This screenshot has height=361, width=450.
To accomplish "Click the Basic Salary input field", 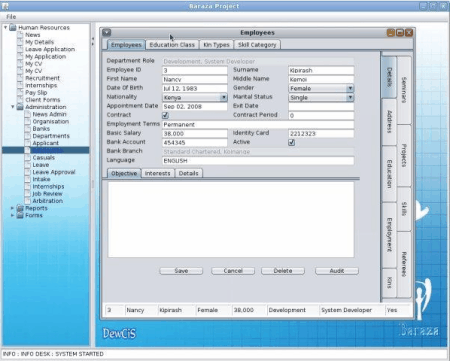I will [195, 133].
